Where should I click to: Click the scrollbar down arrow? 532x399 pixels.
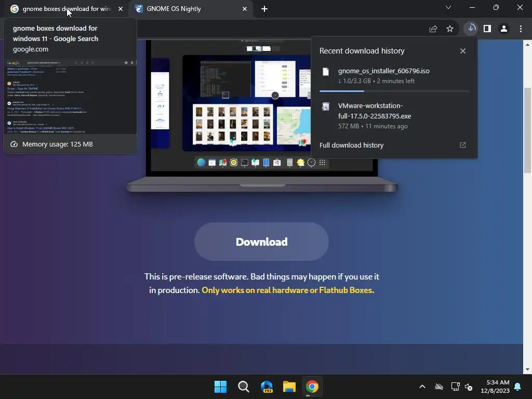tap(527, 370)
